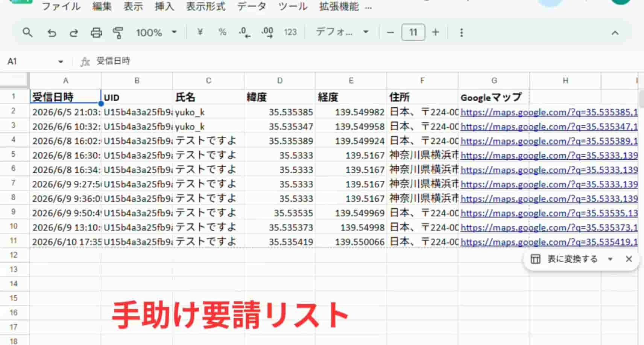Open the 挿入 menu
Screen dimensions: 644x345
point(164,6)
